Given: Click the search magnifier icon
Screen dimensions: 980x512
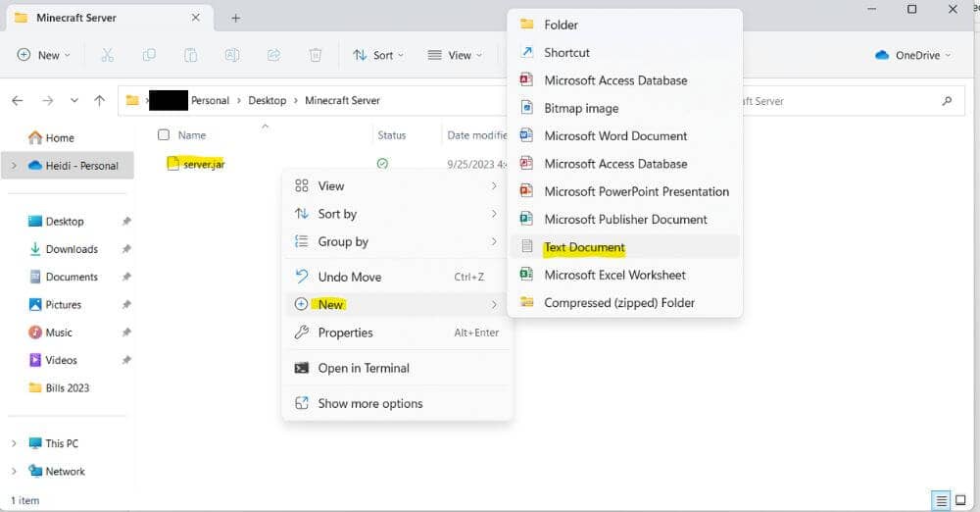Looking at the screenshot, I should click(x=947, y=100).
